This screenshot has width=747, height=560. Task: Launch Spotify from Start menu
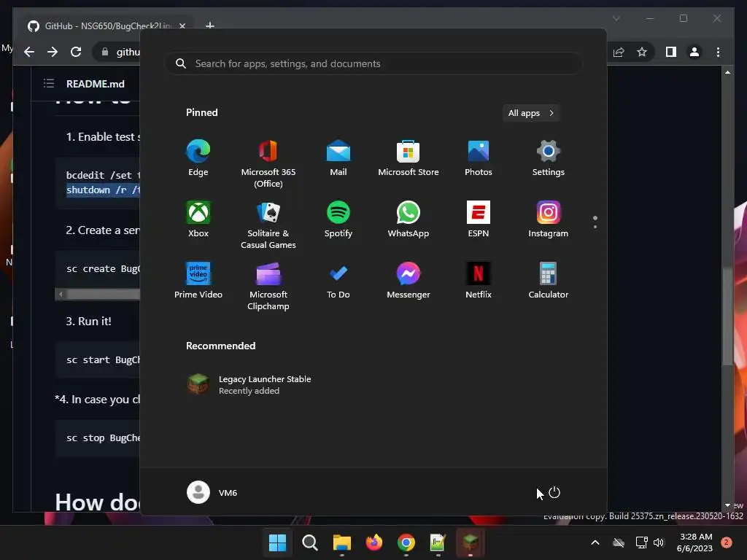(338, 219)
